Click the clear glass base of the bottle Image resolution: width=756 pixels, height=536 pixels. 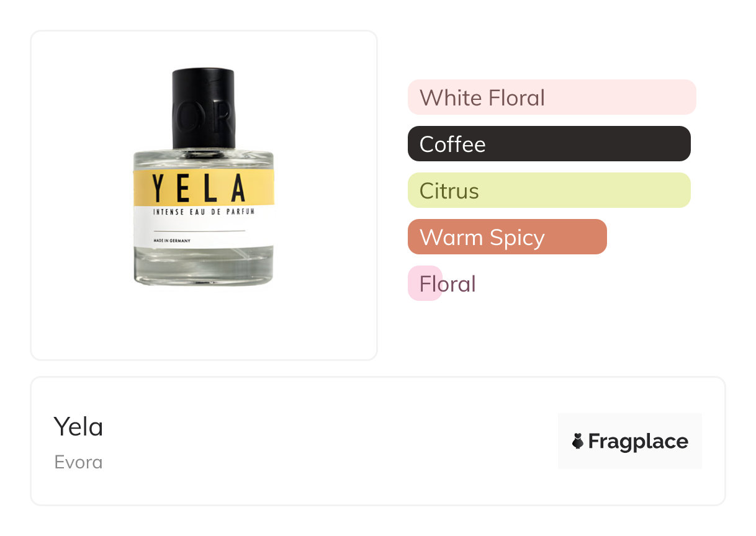(x=203, y=268)
